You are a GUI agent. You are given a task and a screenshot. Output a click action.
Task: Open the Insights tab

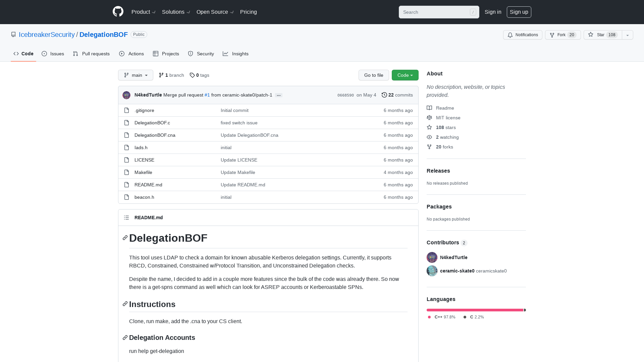point(236,54)
